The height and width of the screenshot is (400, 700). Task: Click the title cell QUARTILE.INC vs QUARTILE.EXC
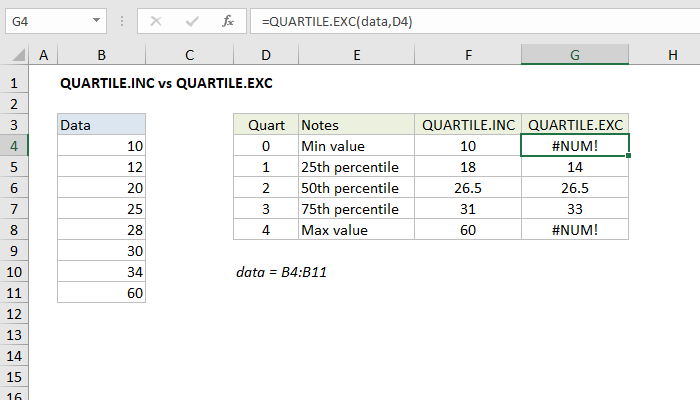pyautogui.click(x=165, y=84)
